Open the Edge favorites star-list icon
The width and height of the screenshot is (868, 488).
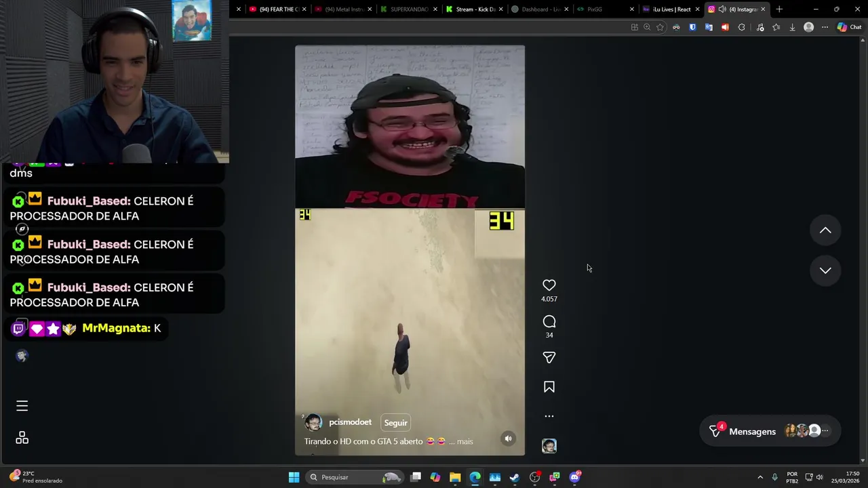point(776,27)
